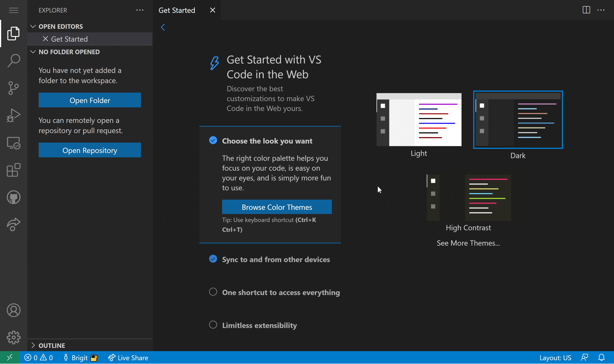Click Browse Color Themes button
The image size is (614, 364).
coord(277,207)
